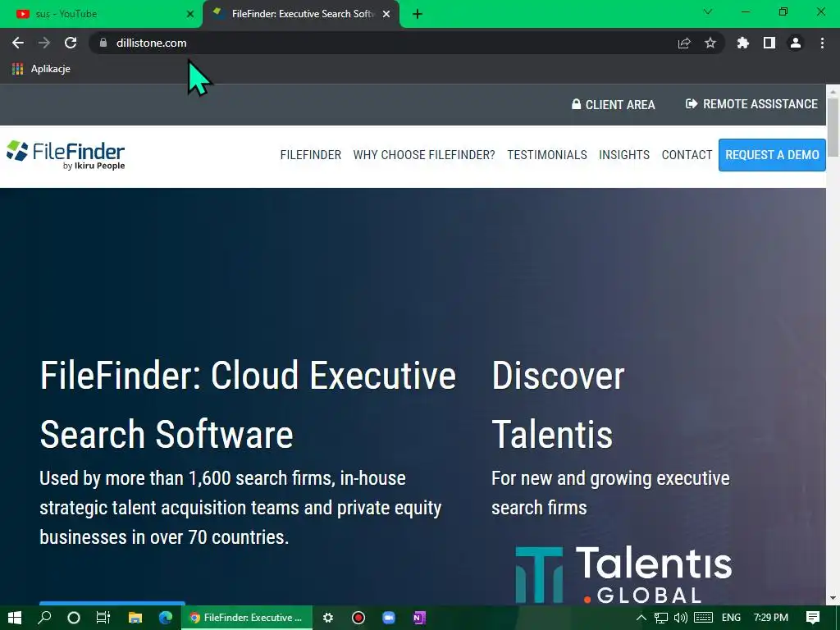The image size is (840, 630).
Task: Go back with the browser back arrow
Action: click(x=18, y=43)
